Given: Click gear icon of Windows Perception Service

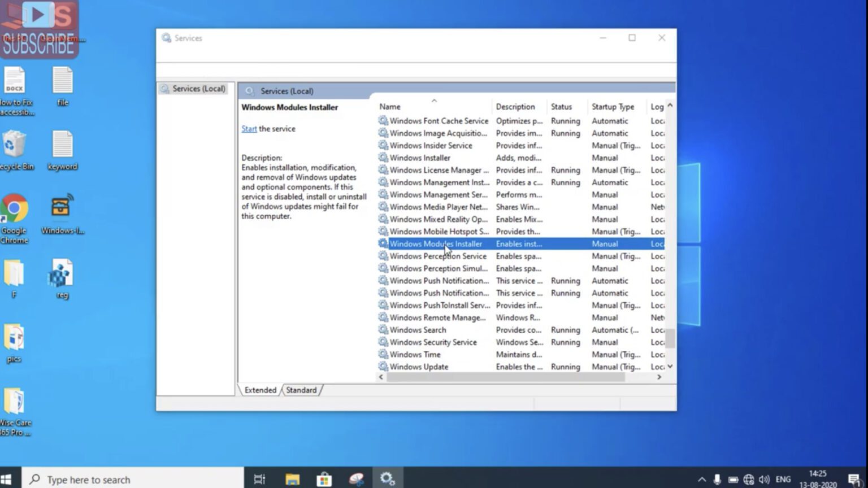Looking at the screenshot, I should pyautogui.click(x=383, y=256).
